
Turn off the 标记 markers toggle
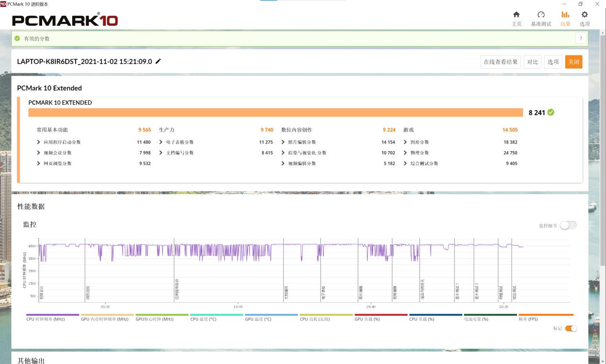pos(571,329)
